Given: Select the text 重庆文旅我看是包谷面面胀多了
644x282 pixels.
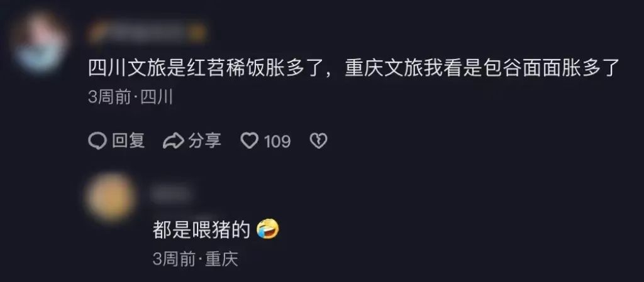Looking at the screenshot, I should pos(482,68).
